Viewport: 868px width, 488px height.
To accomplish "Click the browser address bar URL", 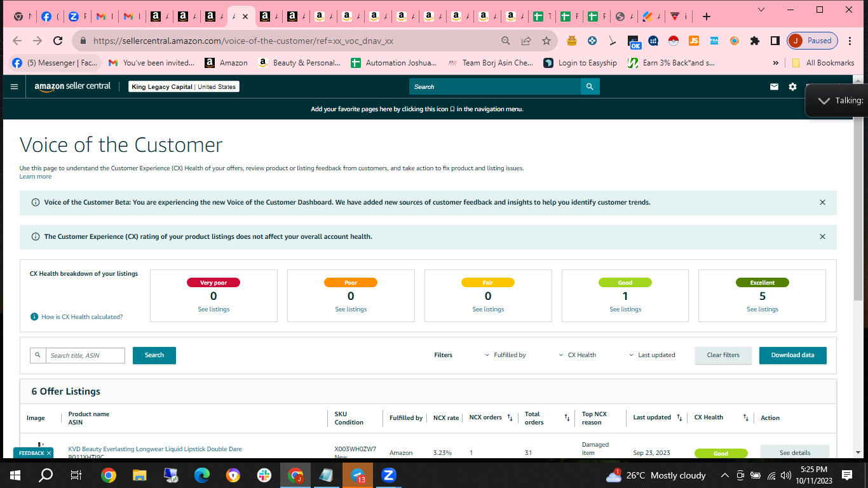I will pyautogui.click(x=243, y=41).
